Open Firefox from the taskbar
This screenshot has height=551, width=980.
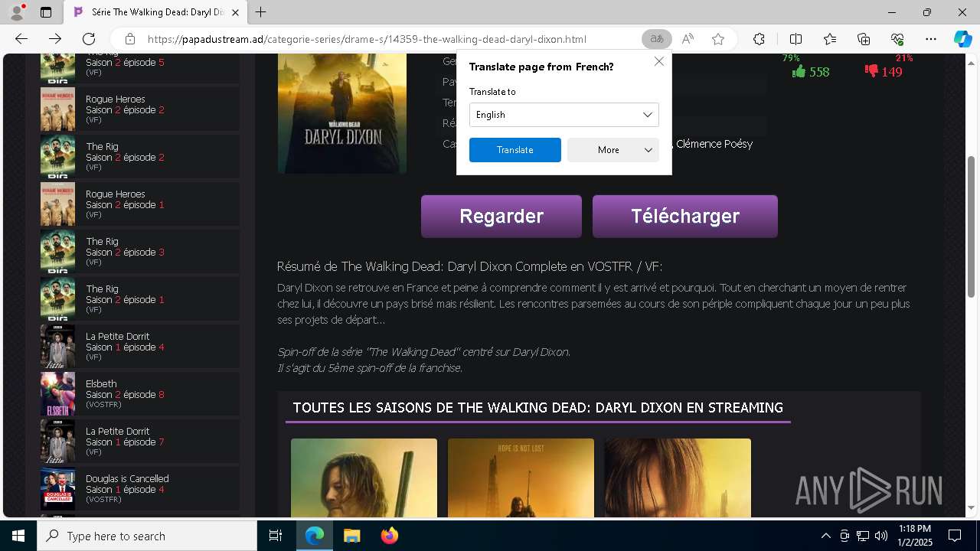point(390,536)
